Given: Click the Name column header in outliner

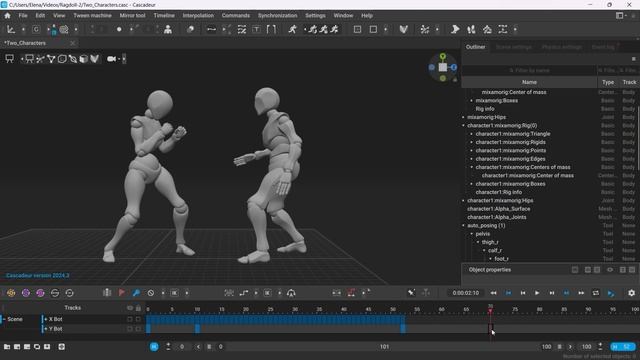Looking at the screenshot, I should (529, 82).
